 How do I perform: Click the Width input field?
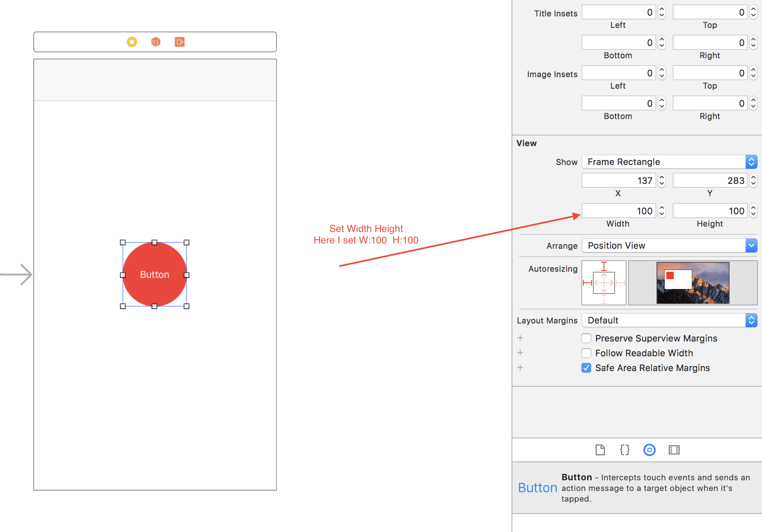click(x=618, y=211)
